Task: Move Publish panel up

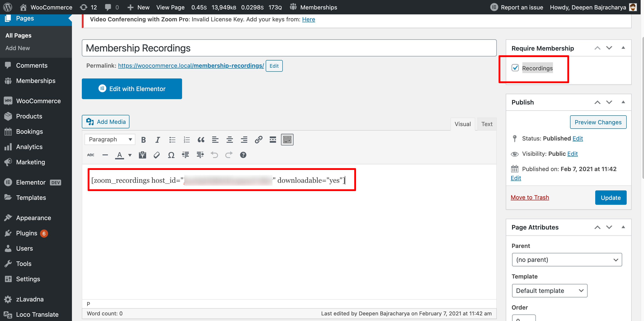Action: click(x=597, y=102)
